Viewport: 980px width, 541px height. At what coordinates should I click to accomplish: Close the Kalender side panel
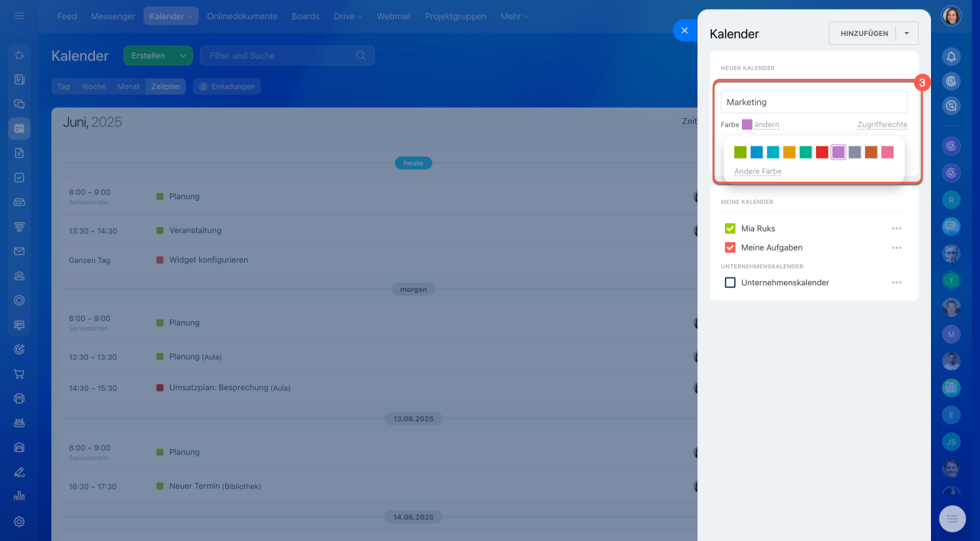point(684,31)
